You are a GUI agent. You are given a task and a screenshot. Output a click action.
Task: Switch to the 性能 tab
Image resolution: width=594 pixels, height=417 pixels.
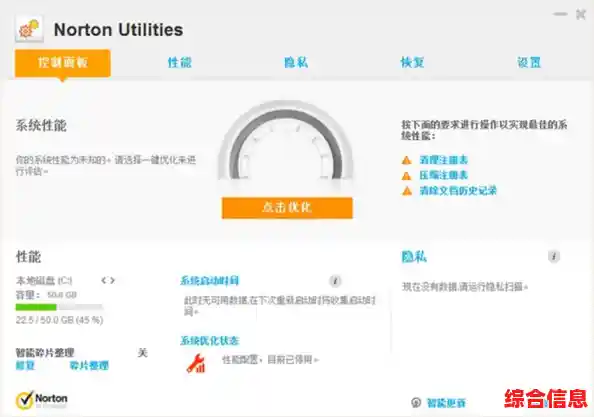tap(180, 62)
